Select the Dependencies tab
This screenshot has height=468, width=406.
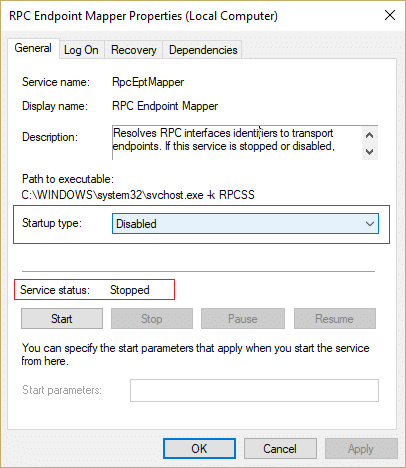coord(203,50)
